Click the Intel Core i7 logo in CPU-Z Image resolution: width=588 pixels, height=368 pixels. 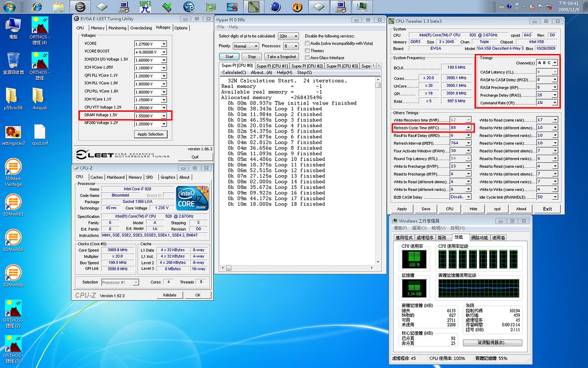click(192, 198)
